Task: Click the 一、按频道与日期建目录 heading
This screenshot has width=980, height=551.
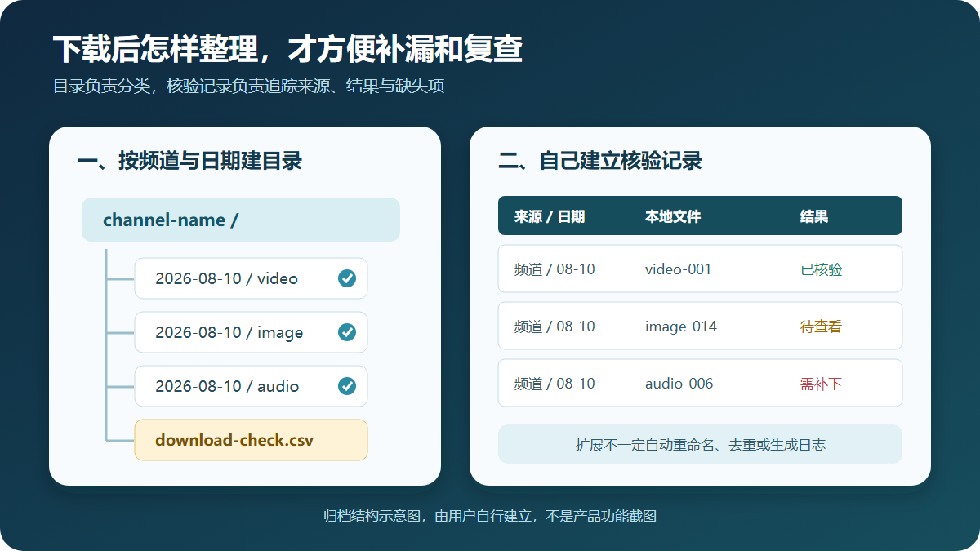Action: pos(189,161)
